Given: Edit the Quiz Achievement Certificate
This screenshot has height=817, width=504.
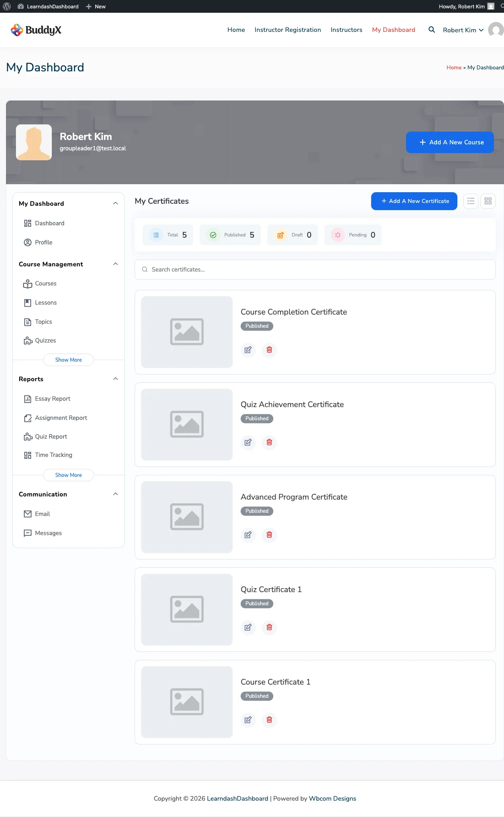Looking at the screenshot, I should click(x=248, y=442).
